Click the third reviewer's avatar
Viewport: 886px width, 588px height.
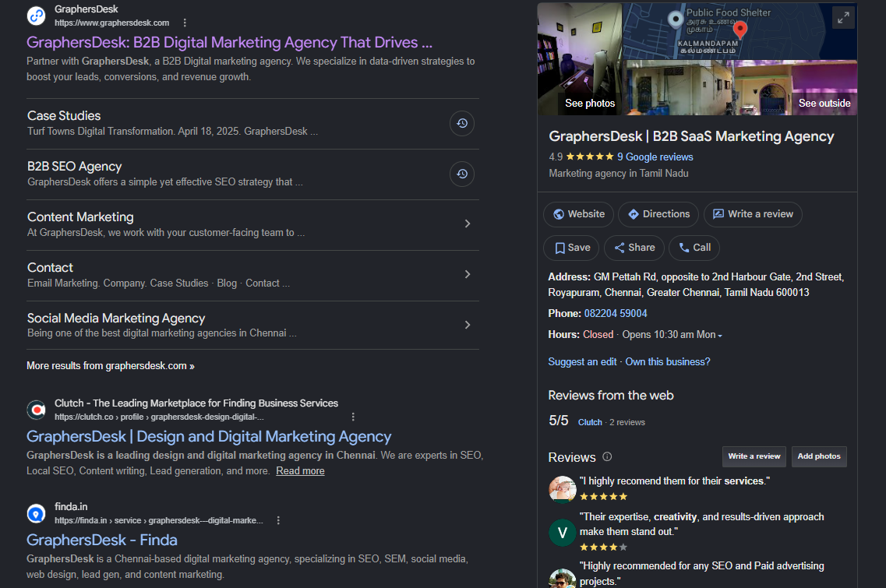coord(563,579)
